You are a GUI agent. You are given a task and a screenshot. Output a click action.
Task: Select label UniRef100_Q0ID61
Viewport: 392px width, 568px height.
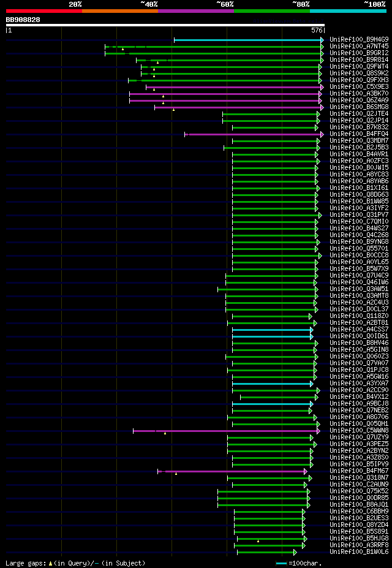(x=360, y=336)
